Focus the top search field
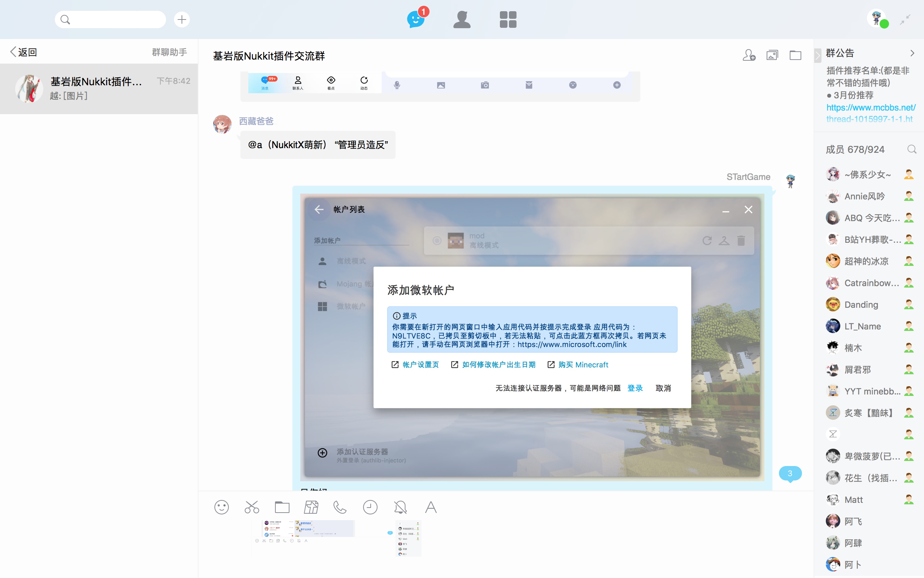 (x=110, y=20)
